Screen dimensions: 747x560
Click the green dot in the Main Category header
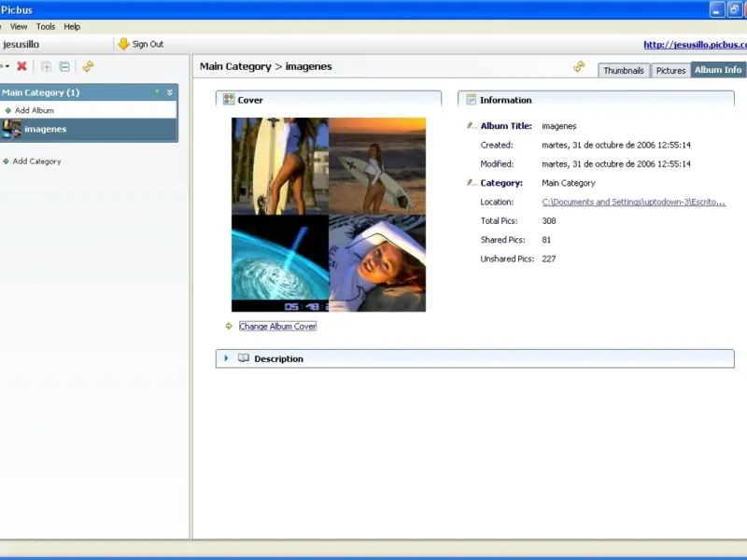pyautogui.click(x=157, y=91)
